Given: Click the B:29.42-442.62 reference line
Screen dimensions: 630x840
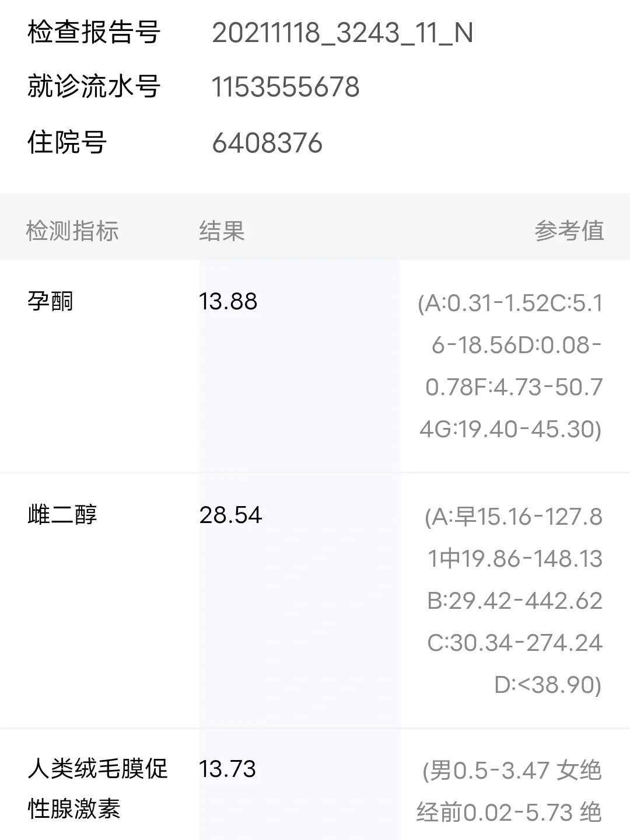Looking at the screenshot, I should pos(514,601).
